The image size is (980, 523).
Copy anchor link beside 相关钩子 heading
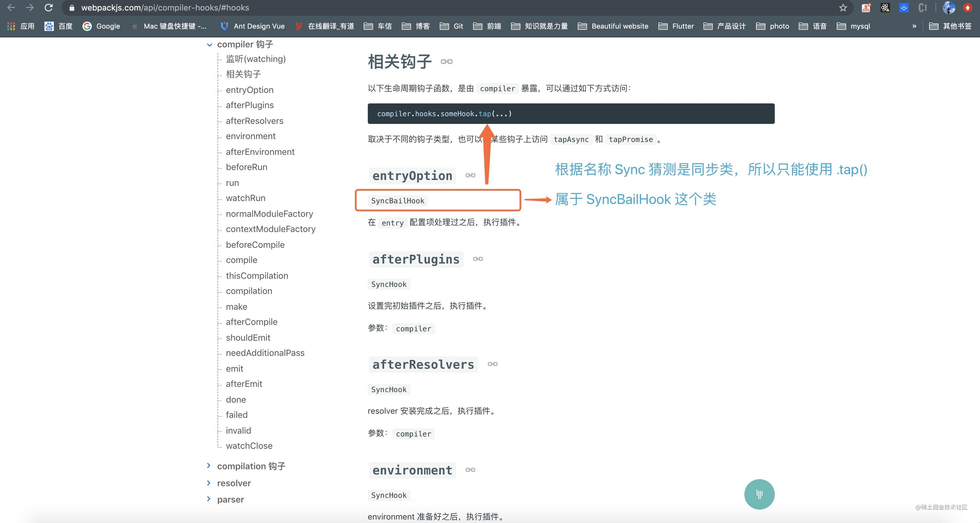[447, 62]
